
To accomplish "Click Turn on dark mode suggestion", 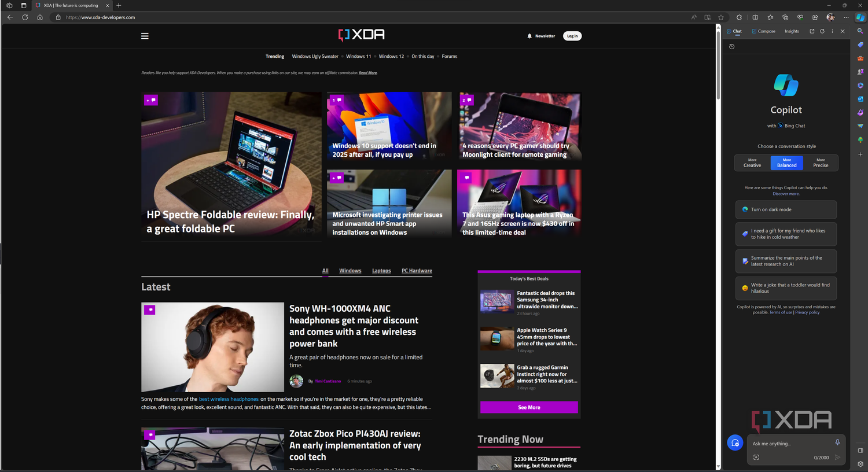I will click(x=786, y=209).
